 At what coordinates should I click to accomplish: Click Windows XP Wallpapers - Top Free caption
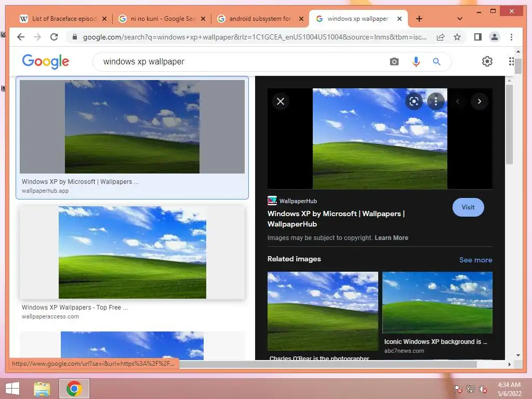click(75, 307)
